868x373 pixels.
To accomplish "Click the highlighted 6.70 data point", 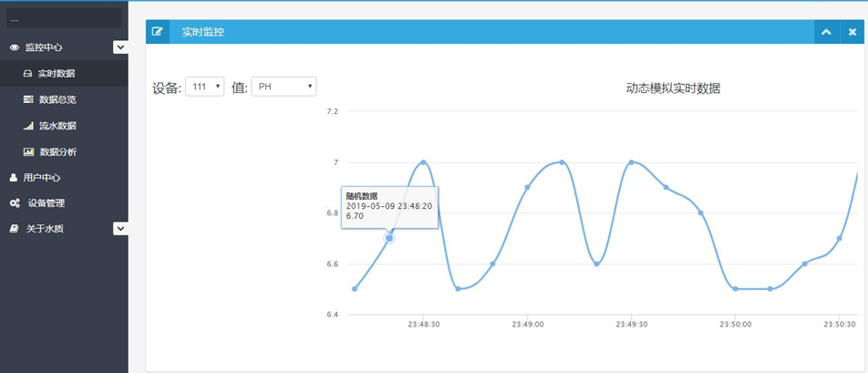I will click(389, 238).
